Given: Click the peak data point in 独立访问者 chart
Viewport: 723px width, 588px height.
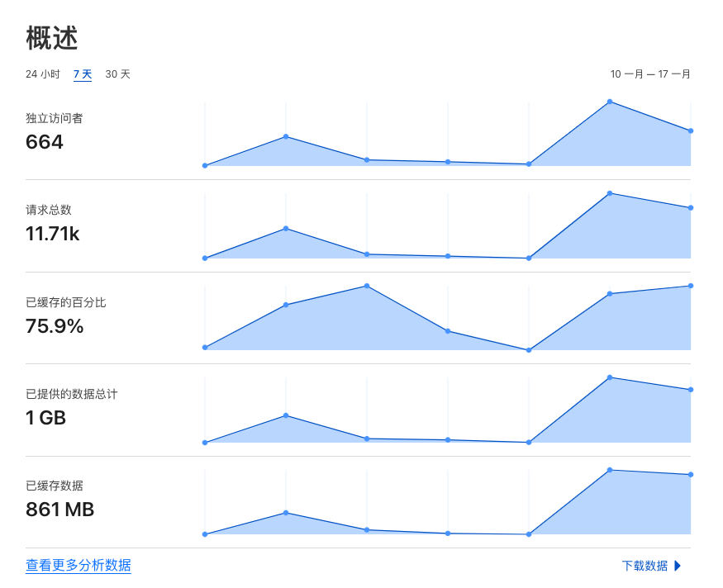Looking at the screenshot, I should coord(610,102).
